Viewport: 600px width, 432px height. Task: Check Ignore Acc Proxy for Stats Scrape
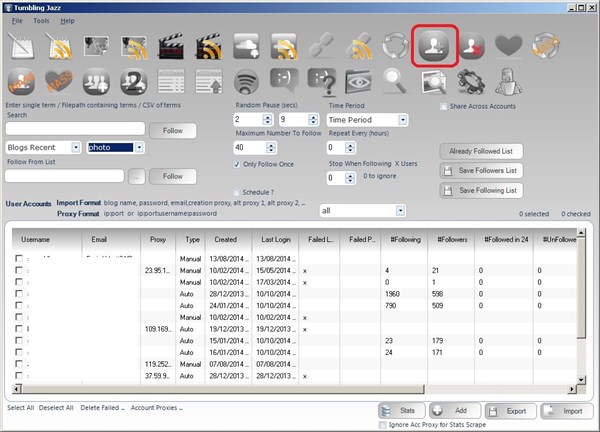(382, 425)
